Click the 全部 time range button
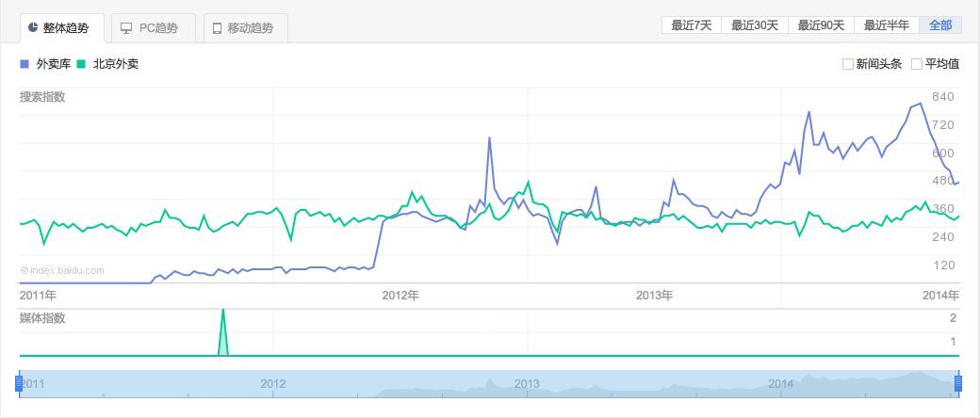 [x=940, y=25]
